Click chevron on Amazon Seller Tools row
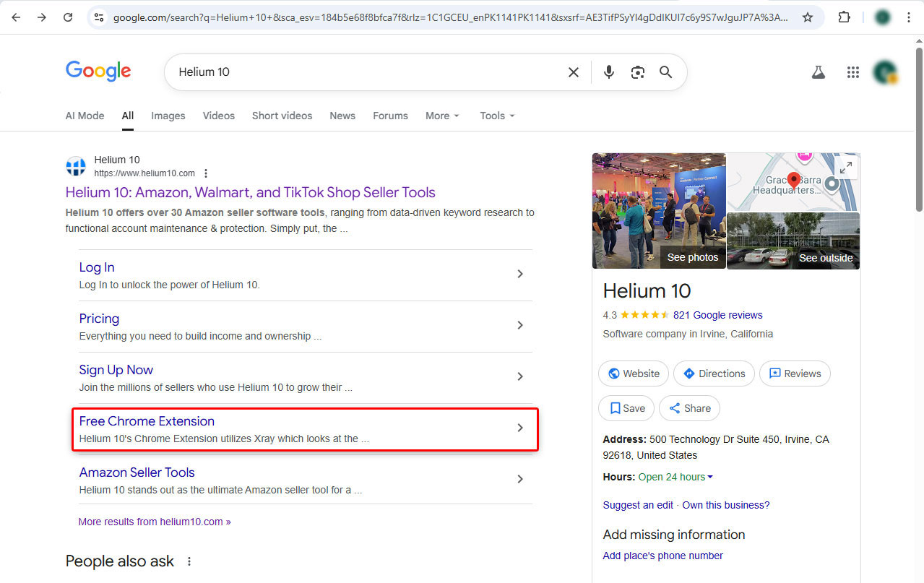Image resolution: width=924 pixels, height=583 pixels. (x=520, y=479)
